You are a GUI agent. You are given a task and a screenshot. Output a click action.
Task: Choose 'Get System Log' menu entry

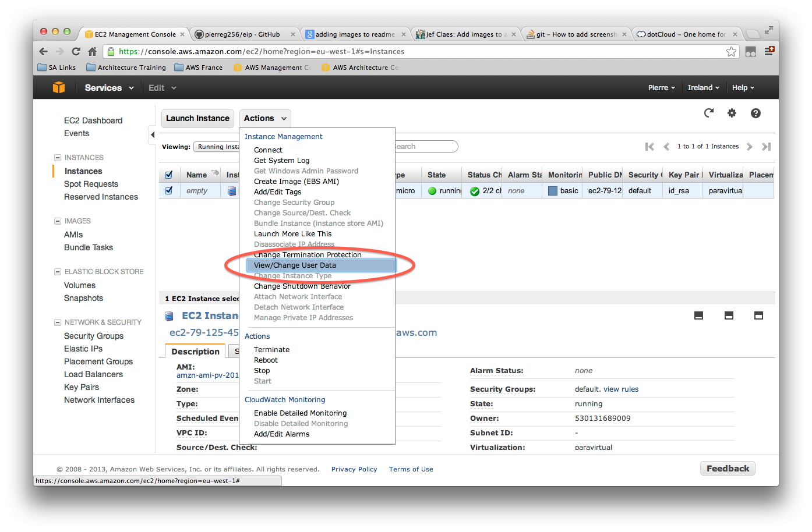click(281, 161)
